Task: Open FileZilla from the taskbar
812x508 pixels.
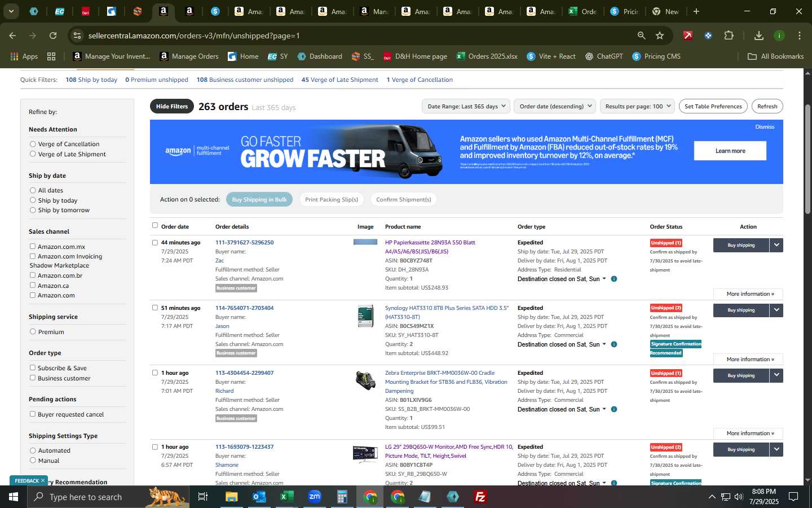Action: [x=480, y=497]
